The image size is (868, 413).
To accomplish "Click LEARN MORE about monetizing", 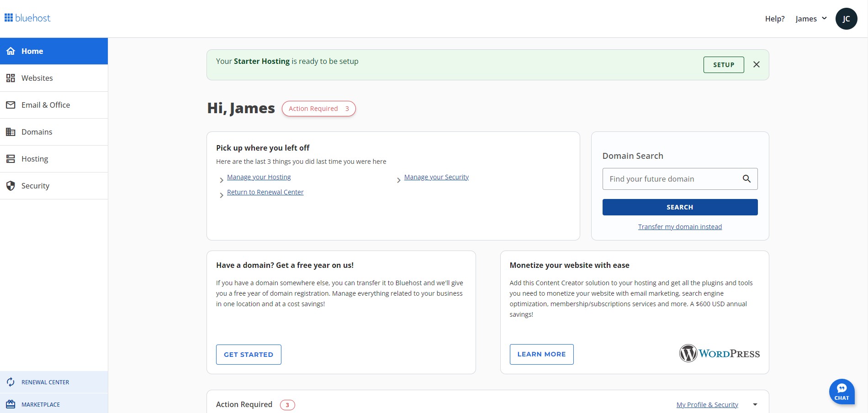I will (x=541, y=354).
